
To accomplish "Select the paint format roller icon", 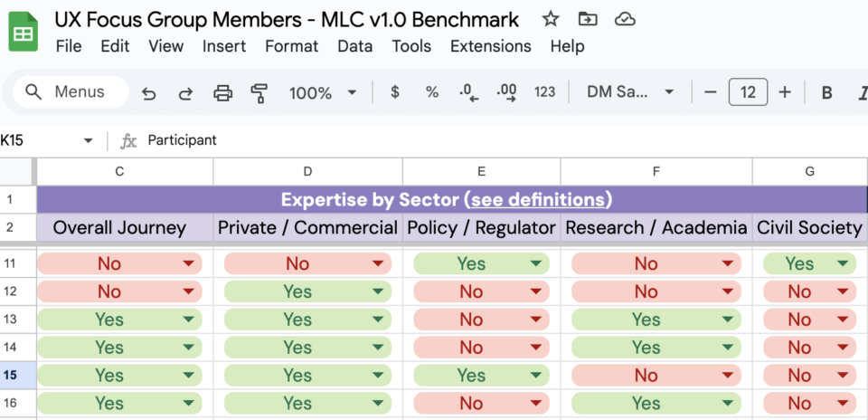I will click(259, 92).
